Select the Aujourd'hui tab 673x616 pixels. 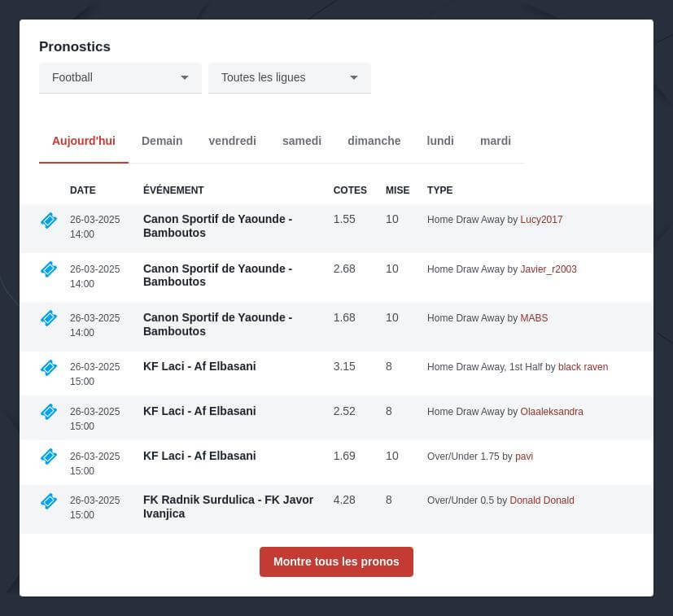click(x=84, y=141)
